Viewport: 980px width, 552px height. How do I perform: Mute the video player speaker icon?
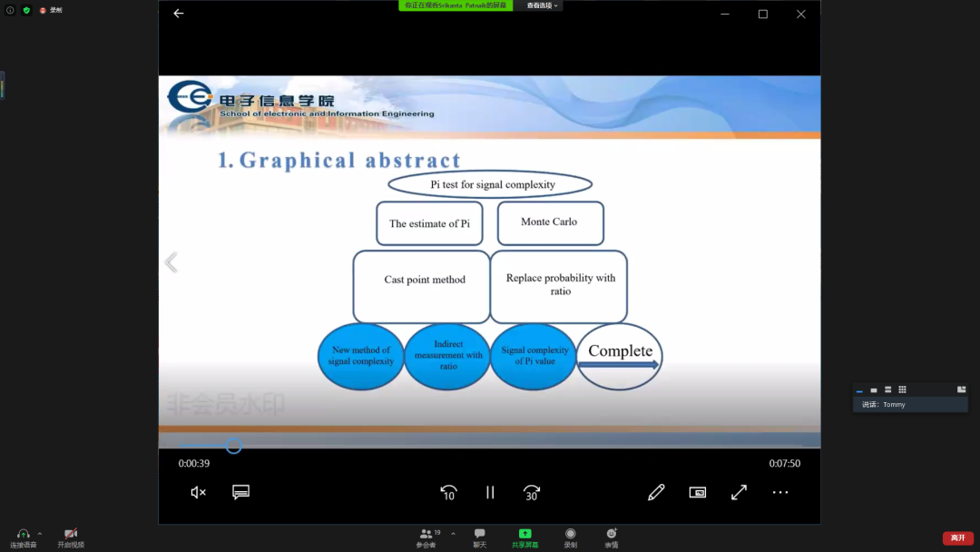tap(198, 493)
